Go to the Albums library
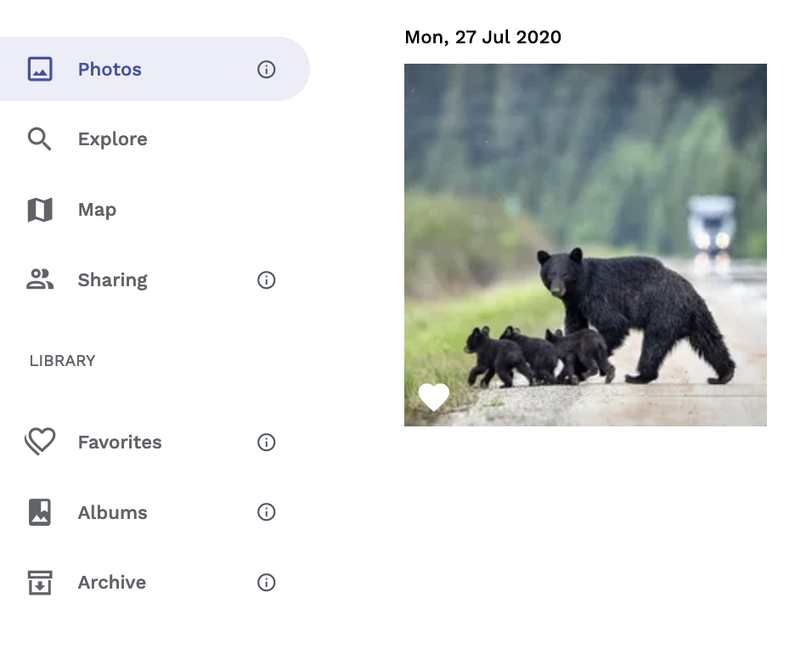 [112, 512]
